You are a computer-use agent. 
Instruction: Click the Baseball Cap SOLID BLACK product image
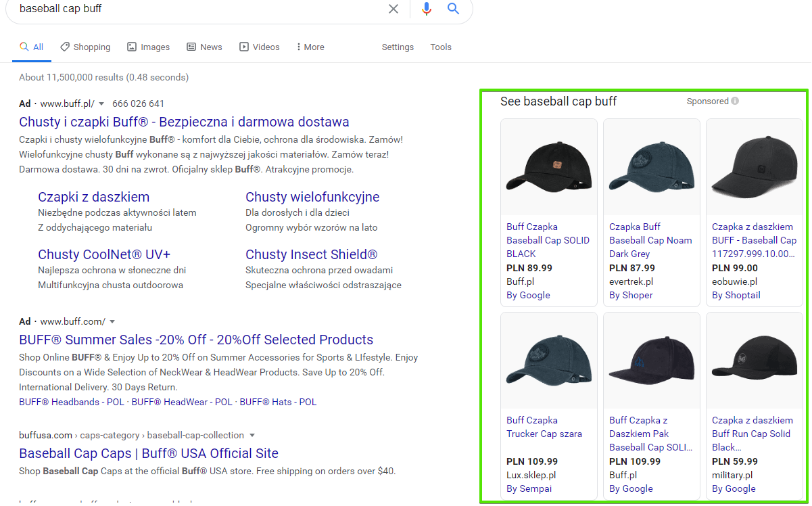pos(549,167)
